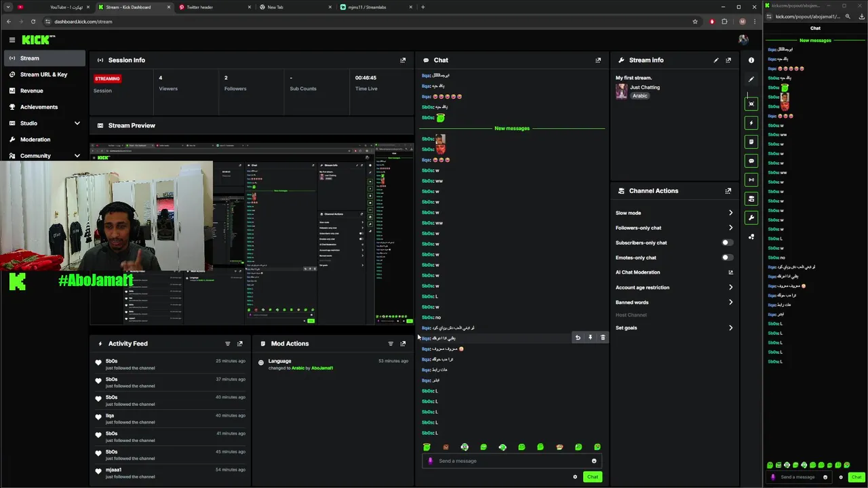Reload the dashboard page

click(x=33, y=22)
